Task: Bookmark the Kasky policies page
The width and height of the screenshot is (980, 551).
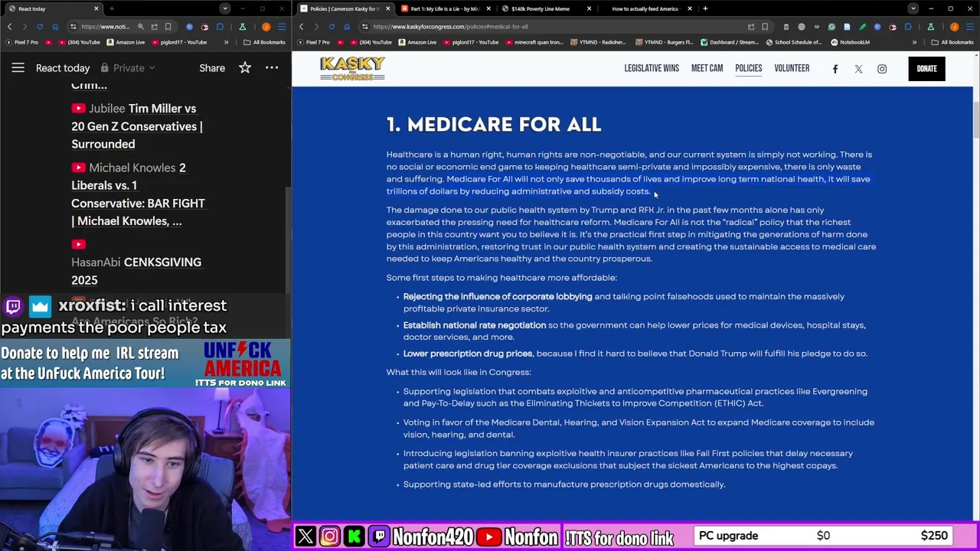Action: coord(764,26)
